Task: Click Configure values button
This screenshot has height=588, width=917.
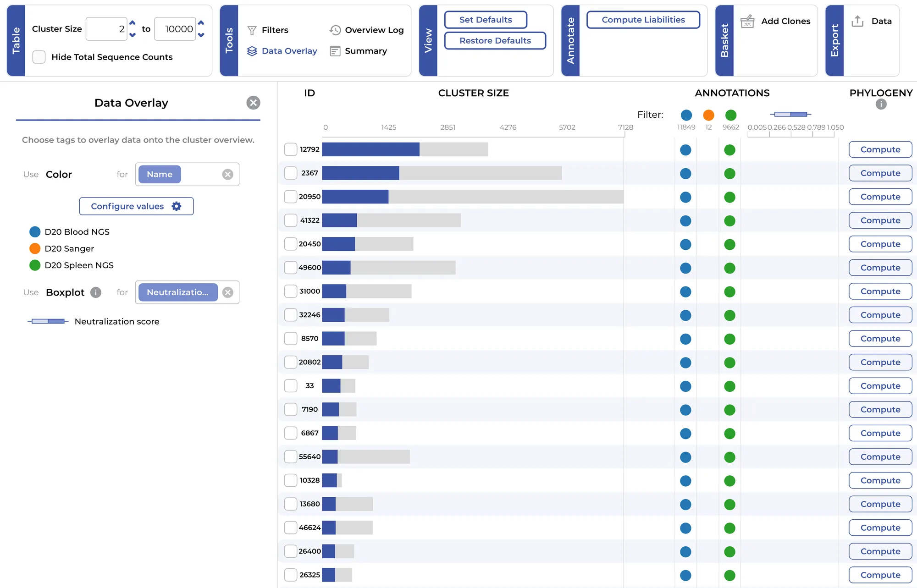Action: (136, 206)
